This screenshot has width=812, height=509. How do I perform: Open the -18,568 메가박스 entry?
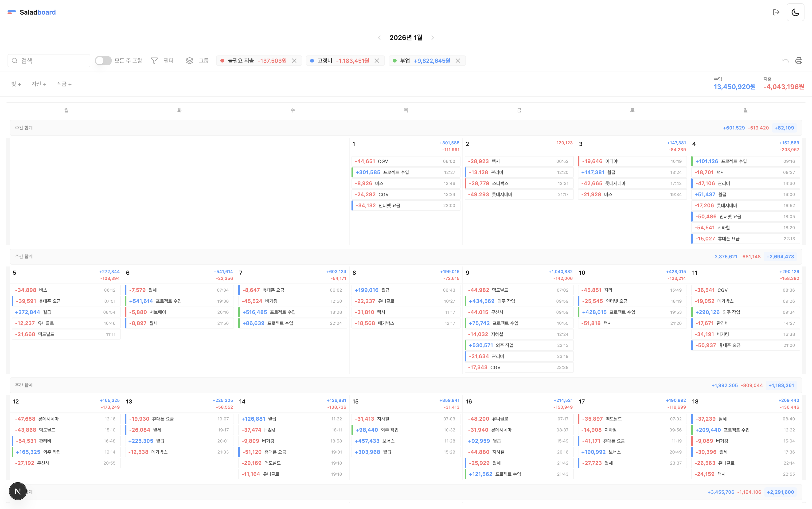406,323
